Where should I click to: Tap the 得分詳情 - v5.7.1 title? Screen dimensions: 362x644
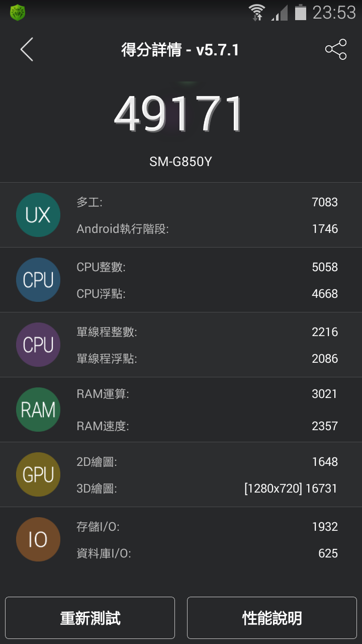pyautogui.click(x=180, y=50)
